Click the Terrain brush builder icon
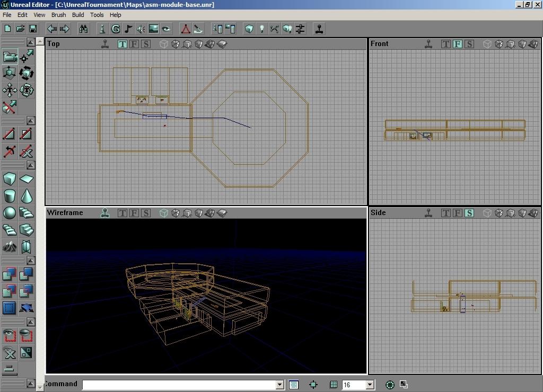This screenshot has height=392, width=543. tap(10, 246)
